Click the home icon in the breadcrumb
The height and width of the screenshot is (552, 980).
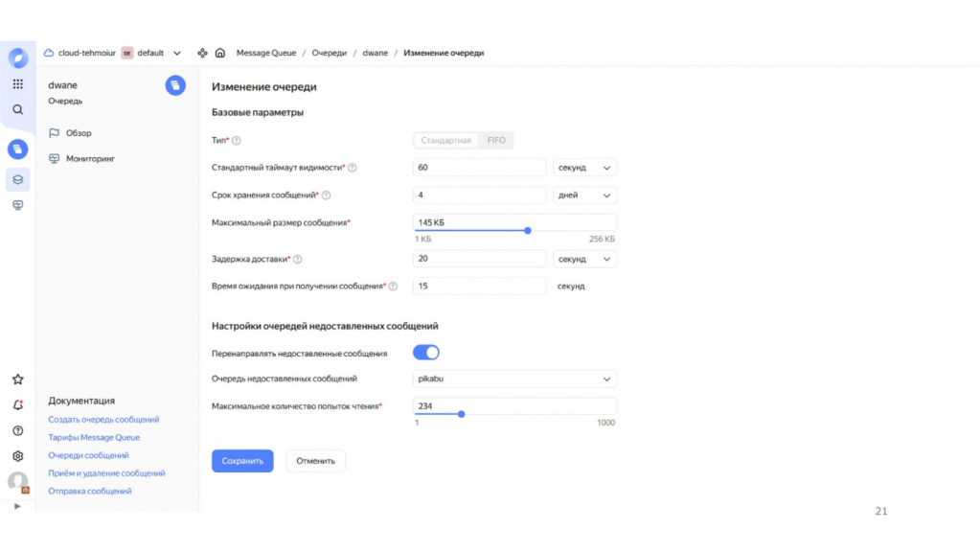(x=219, y=54)
